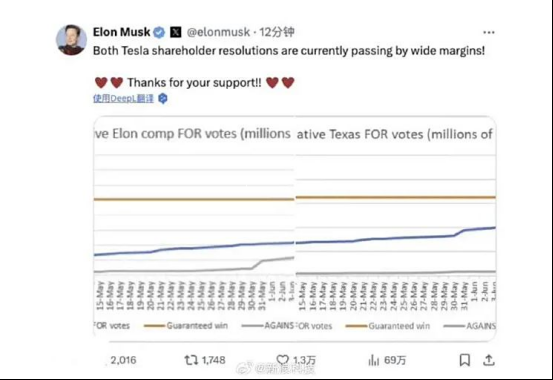The height and width of the screenshot is (380, 553).
Task: Click the Weibo watermark logo
Action: point(245,369)
